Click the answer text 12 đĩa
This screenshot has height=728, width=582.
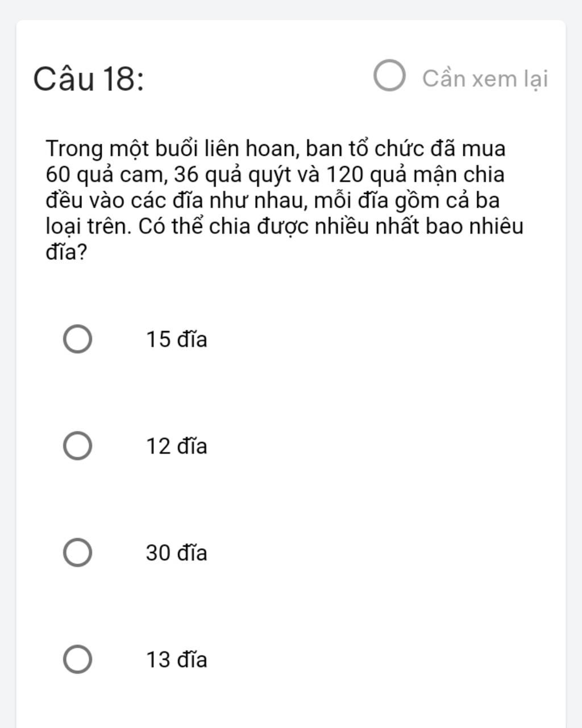pyautogui.click(x=177, y=446)
